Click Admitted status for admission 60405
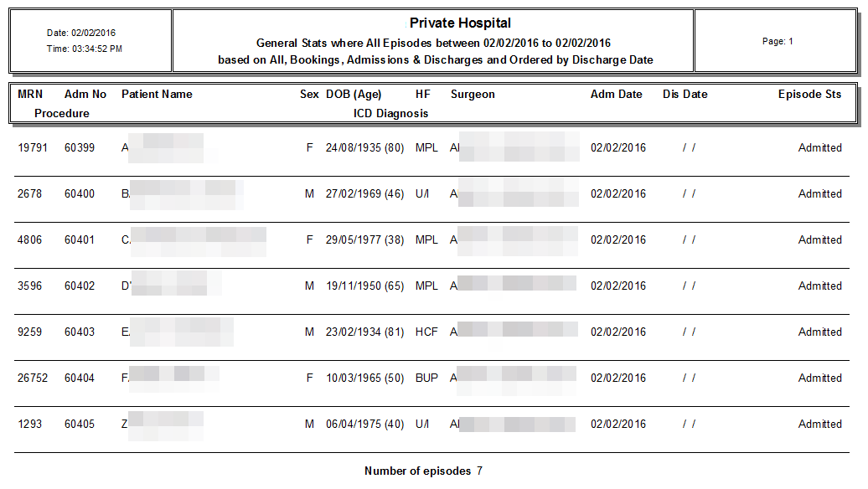The image size is (868, 489). tap(820, 424)
